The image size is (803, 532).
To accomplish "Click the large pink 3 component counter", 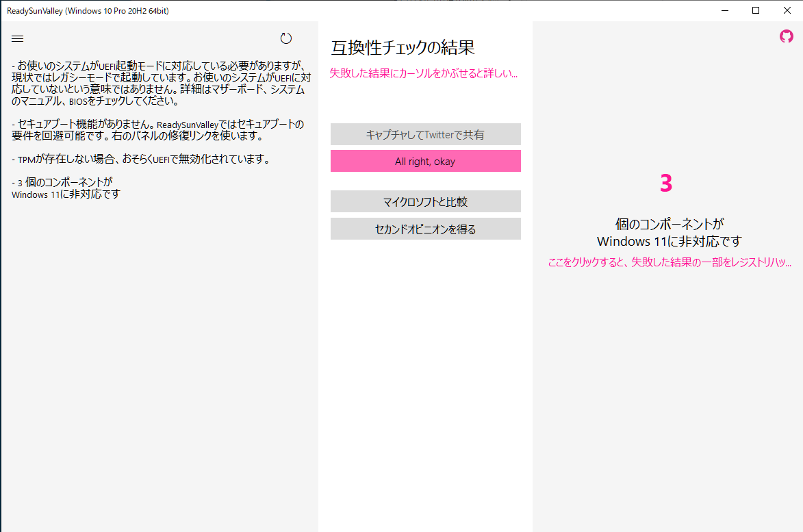I will (x=667, y=183).
